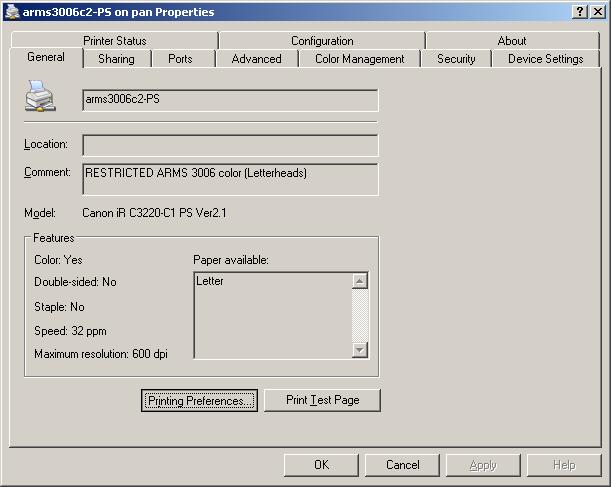Viewport: 611px width, 487px height.
Task: Click the 'Speed: 32 ppm' text
Action: click(70, 331)
